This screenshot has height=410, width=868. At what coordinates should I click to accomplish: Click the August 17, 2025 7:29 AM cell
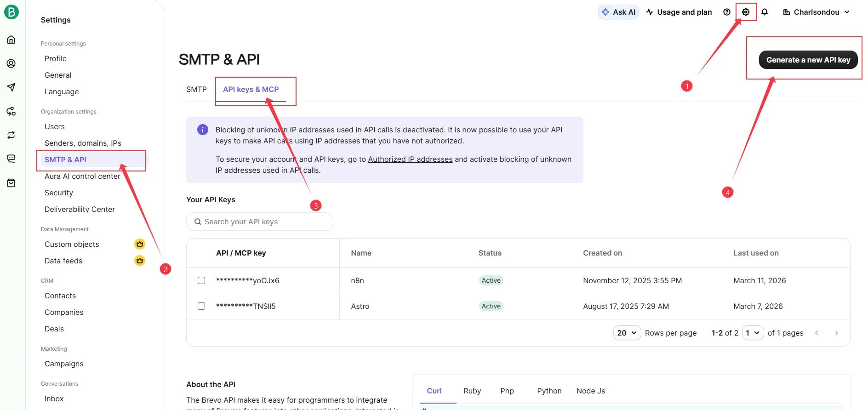(x=626, y=306)
